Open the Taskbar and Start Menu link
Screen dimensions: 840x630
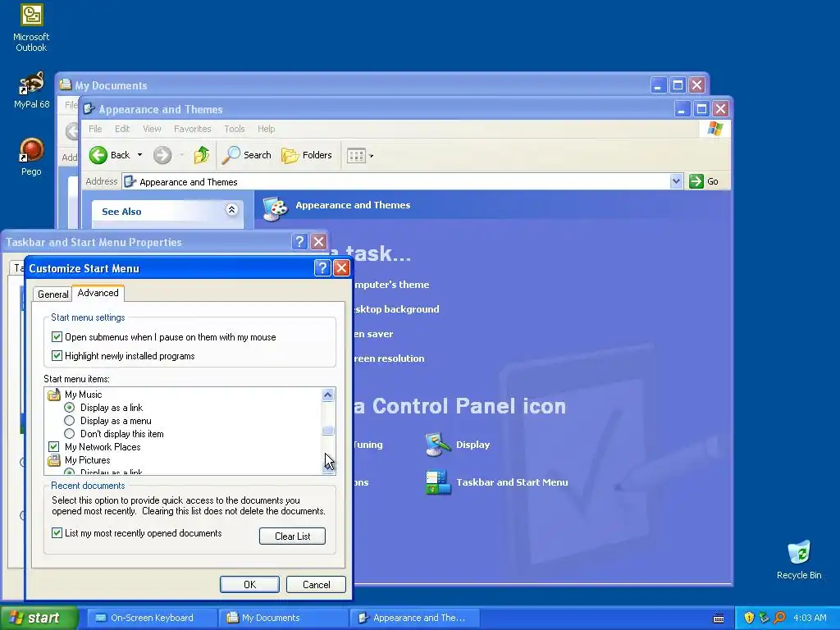(x=512, y=482)
